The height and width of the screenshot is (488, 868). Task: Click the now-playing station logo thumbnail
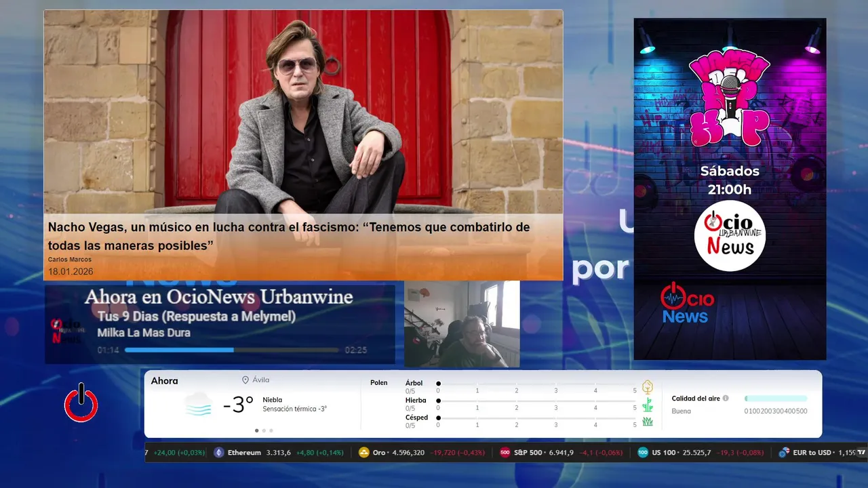[x=68, y=331]
